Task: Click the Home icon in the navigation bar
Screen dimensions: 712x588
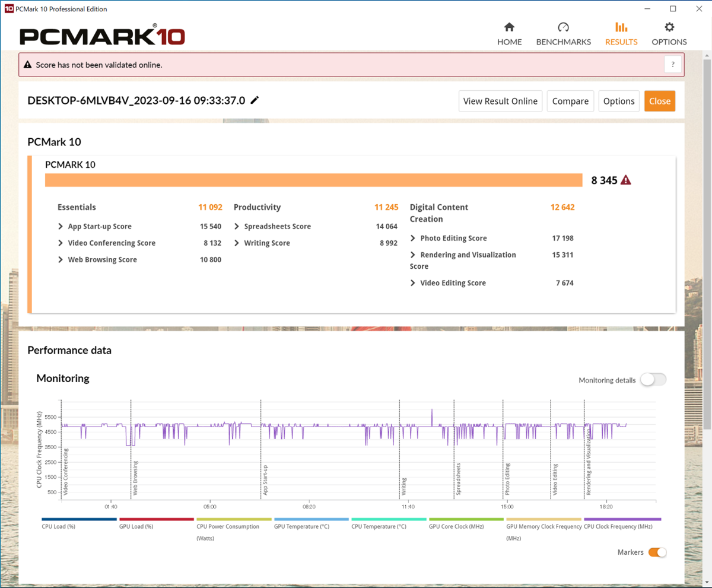Action: [x=509, y=27]
